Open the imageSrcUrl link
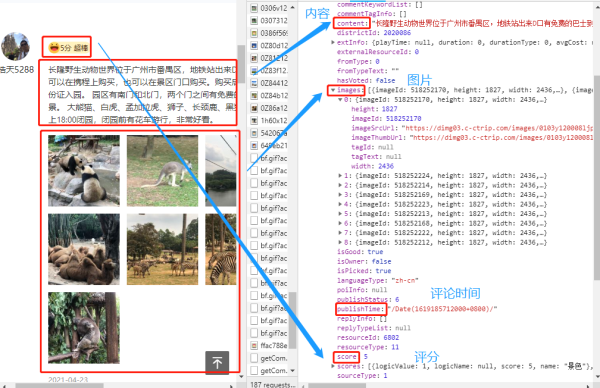Image resolution: width=600 pixels, height=388 pixels. point(499,128)
